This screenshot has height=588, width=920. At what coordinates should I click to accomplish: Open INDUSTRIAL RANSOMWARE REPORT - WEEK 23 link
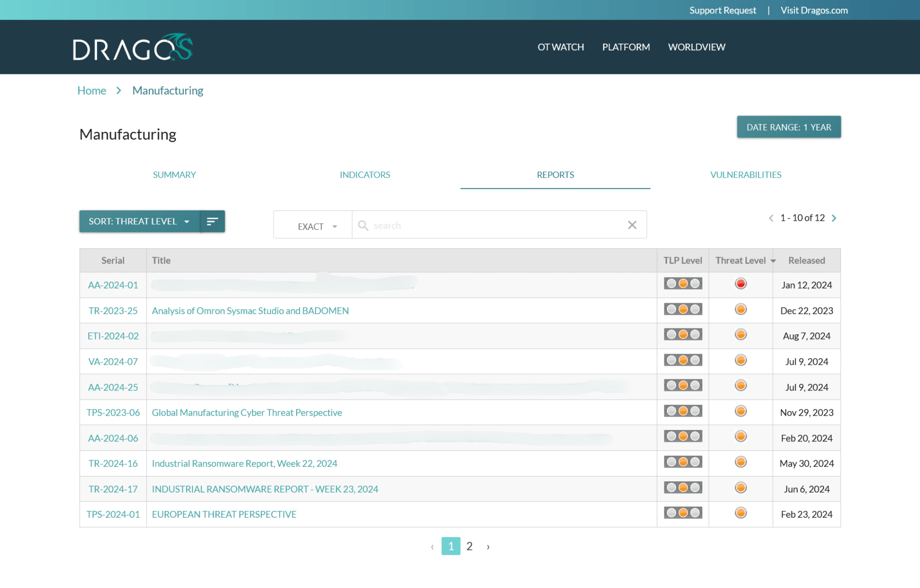point(265,489)
